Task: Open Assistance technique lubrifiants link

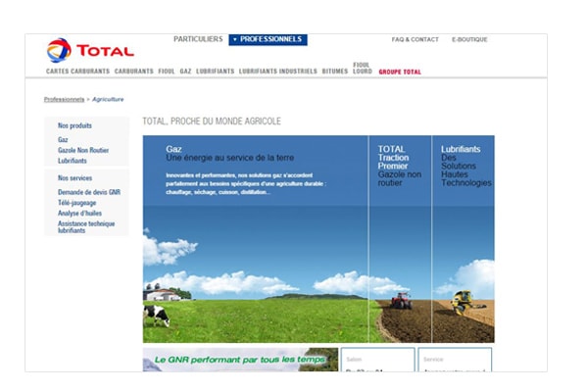Action: tap(86, 226)
